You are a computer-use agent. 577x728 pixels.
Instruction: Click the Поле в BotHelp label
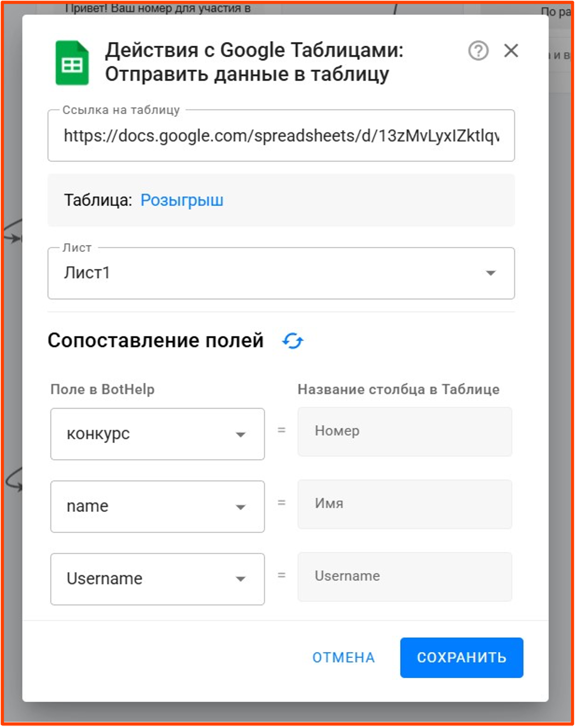tap(103, 389)
